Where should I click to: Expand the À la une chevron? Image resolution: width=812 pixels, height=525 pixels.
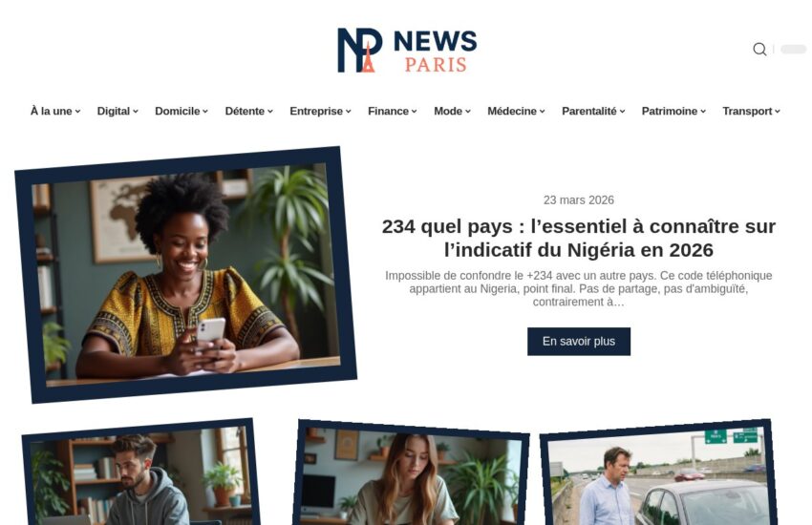click(x=77, y=112)
